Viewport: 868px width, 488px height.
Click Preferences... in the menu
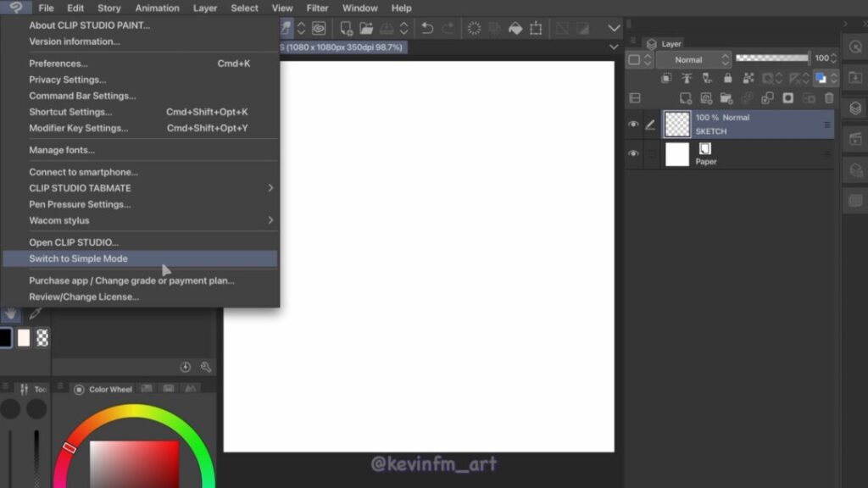click(x=58, y=64)
